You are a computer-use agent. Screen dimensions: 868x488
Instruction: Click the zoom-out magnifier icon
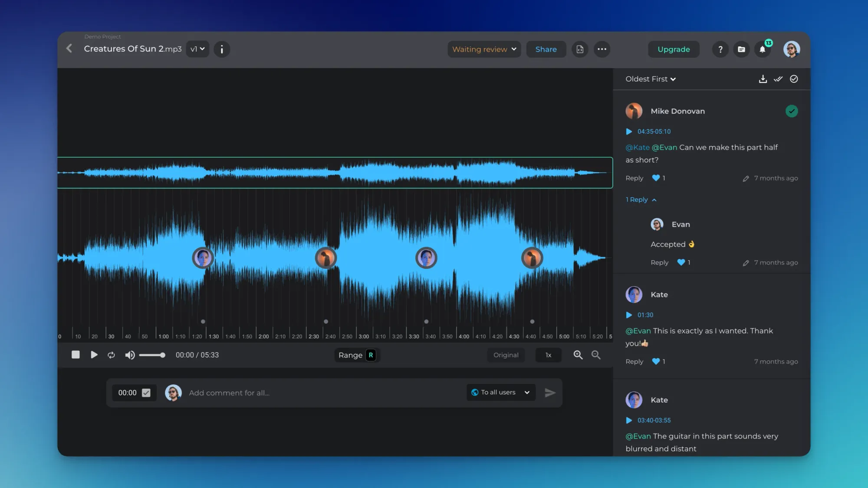pos(596,355)
